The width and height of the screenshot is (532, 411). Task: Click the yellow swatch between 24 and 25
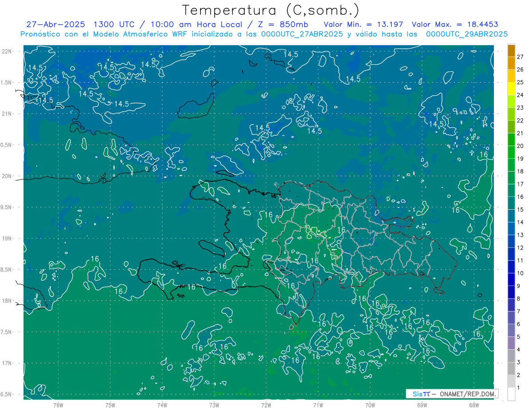click(511, 89)
